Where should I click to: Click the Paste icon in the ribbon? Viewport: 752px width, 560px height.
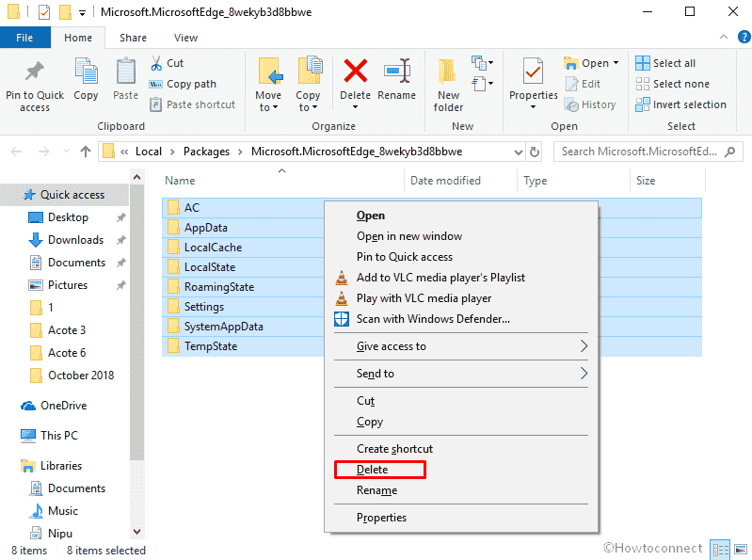126,72
